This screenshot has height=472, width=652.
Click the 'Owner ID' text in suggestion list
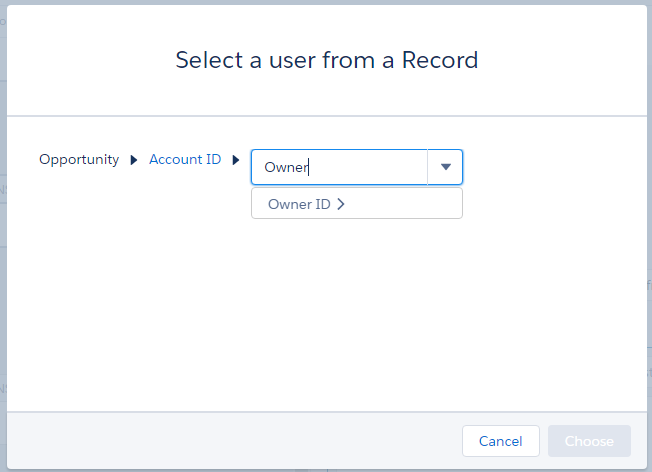pyautogui.click(x=299, y=204)
